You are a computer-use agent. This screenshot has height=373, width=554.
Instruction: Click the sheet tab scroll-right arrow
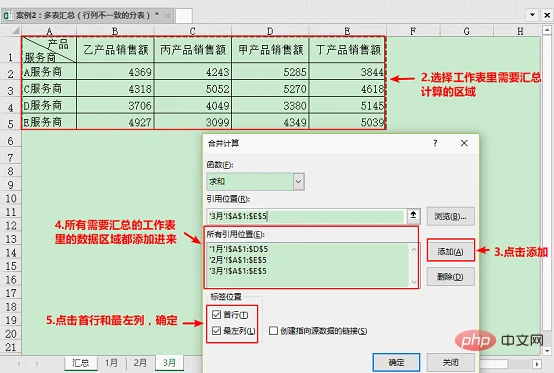37,363
